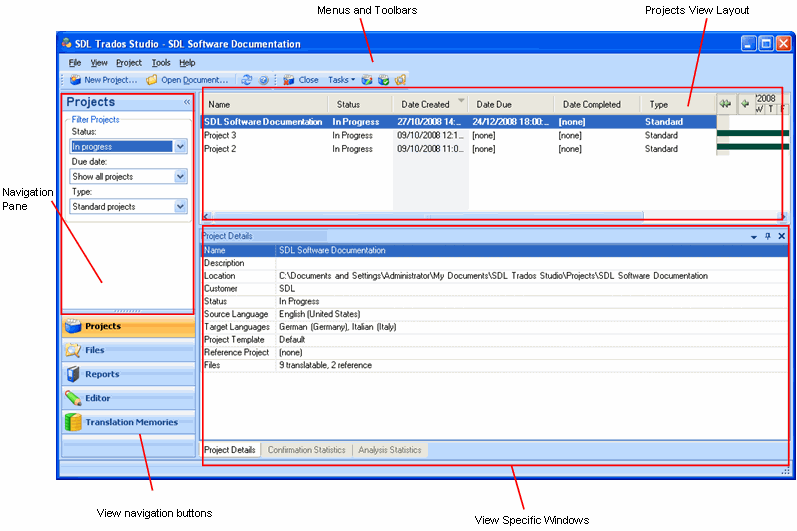
Task: Select the SDL Software Documentation project row
Action: tap(459, 122)
